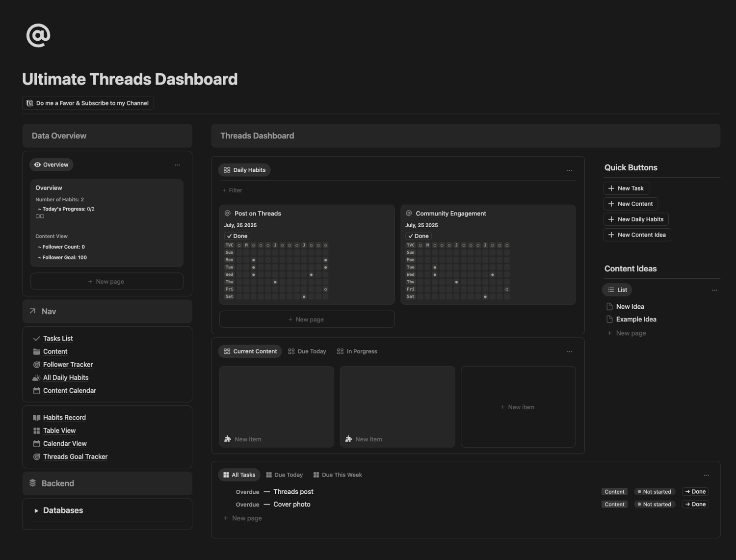
Task: Click the Ultimate Threads Dashboard title
Action: (130, 79)
